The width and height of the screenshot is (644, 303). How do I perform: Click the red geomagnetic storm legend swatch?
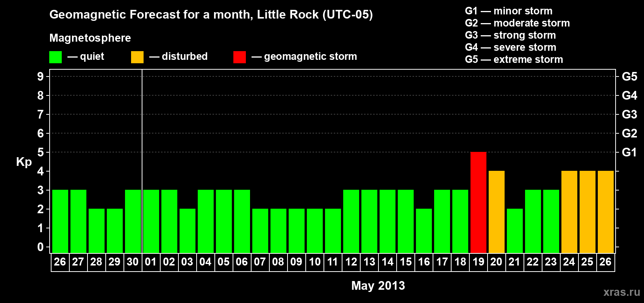pyautogui.click(x=239, y=57)
